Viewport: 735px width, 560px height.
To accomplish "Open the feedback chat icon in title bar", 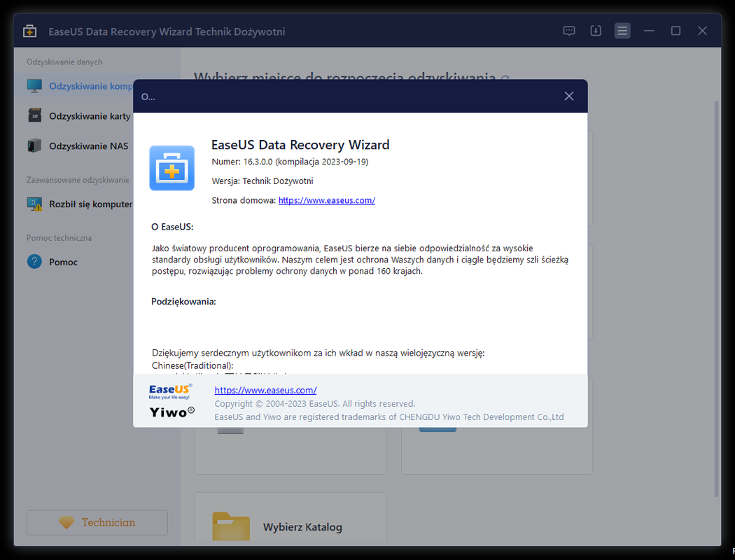I will [569, 31].
